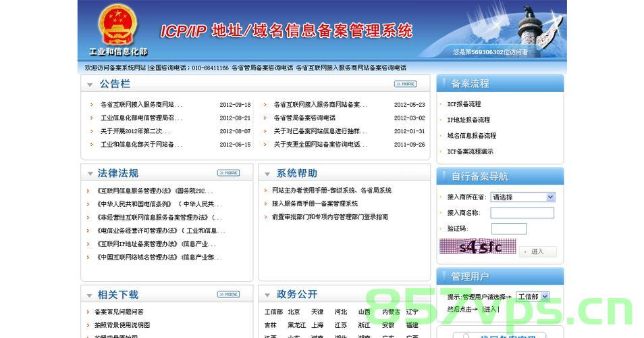Open 接入商所在省 请选择 dropdown
Image resolution: width=644 pixels, height=338 pixels.
pos(523,197)
